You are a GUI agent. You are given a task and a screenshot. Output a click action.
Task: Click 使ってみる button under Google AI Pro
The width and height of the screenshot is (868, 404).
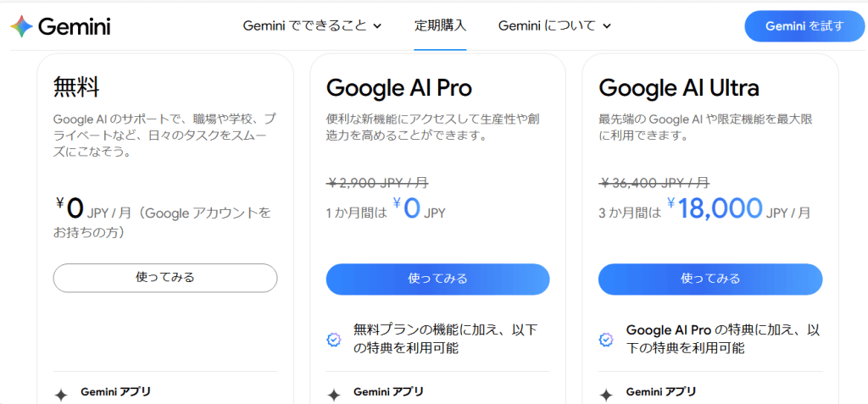(437, 279)
